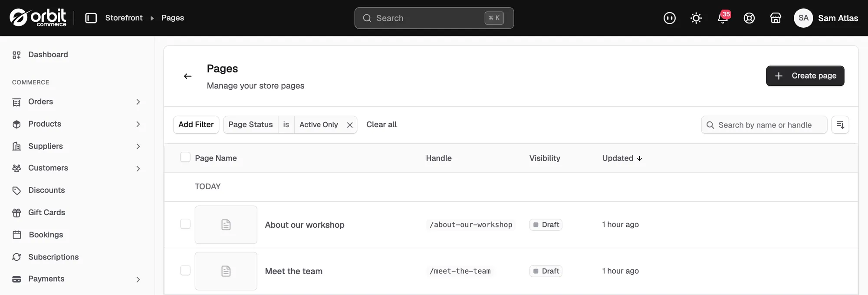Open the About our workshop page name
The height and width of the screenshot is (295, 868).
tap(305, 225)
